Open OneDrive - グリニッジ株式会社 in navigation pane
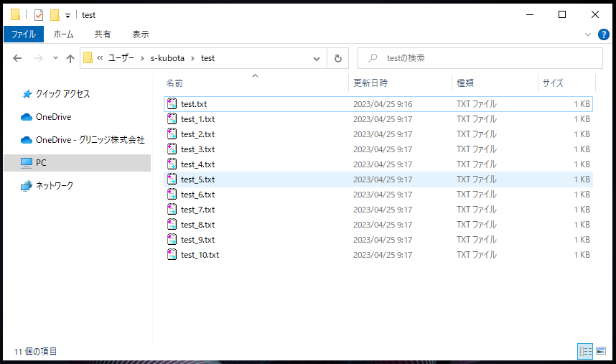 tap(90, 139)
